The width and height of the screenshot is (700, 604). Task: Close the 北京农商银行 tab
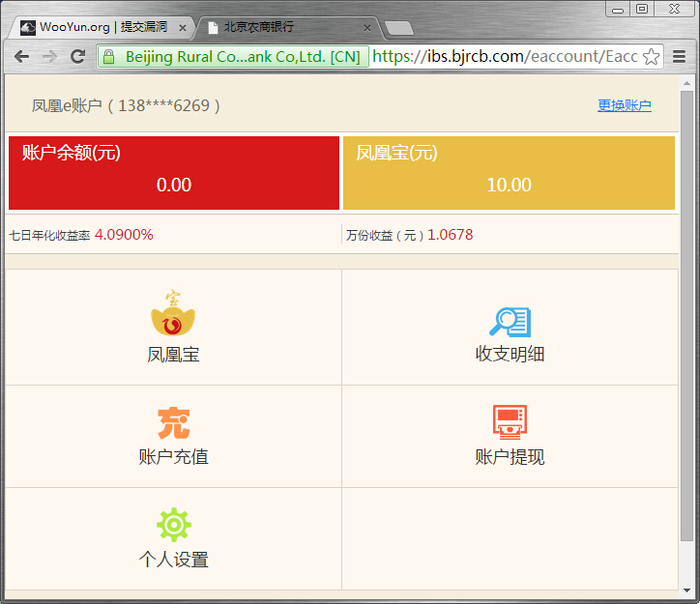point(367,28)
